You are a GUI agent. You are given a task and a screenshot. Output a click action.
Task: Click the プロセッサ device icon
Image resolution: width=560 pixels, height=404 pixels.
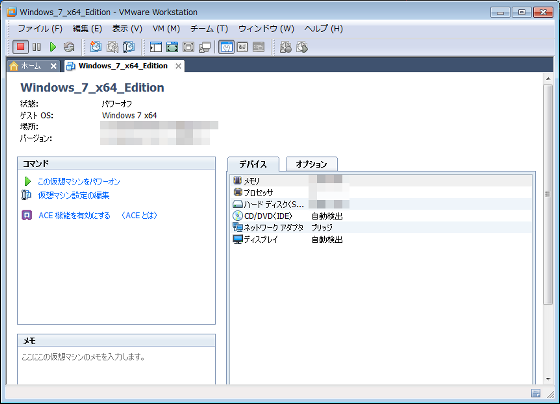click(x=238, y=192)
